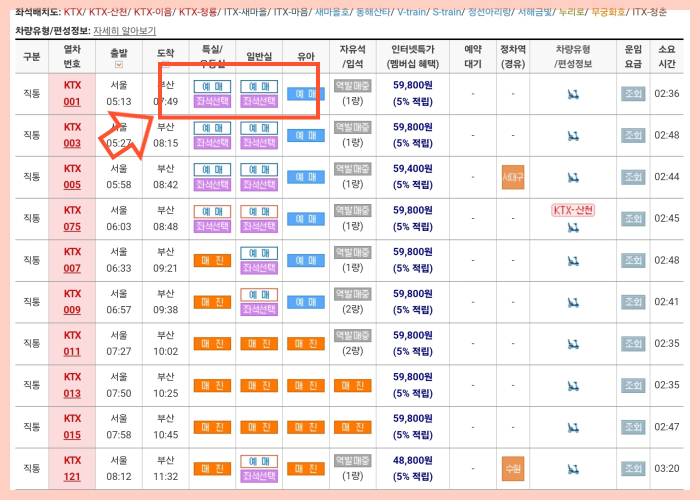Book 일반실 예매 for KTX 007

coord(259,253)
